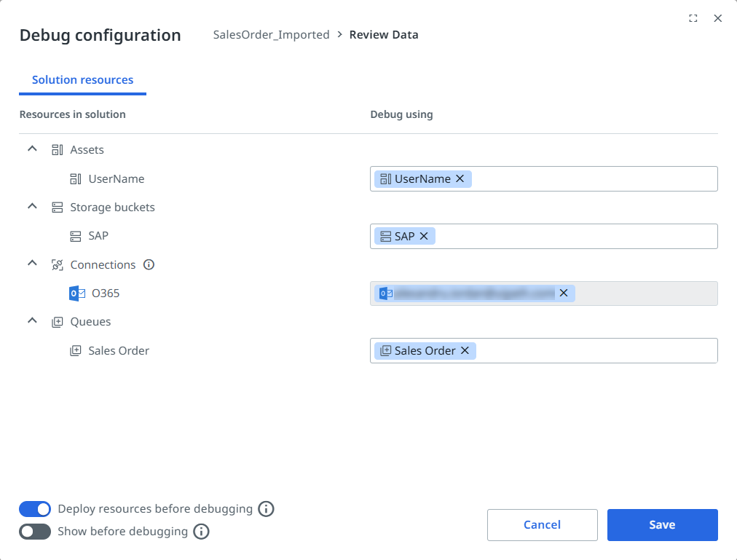Select the Solution resources tab

tap(82, 80)
